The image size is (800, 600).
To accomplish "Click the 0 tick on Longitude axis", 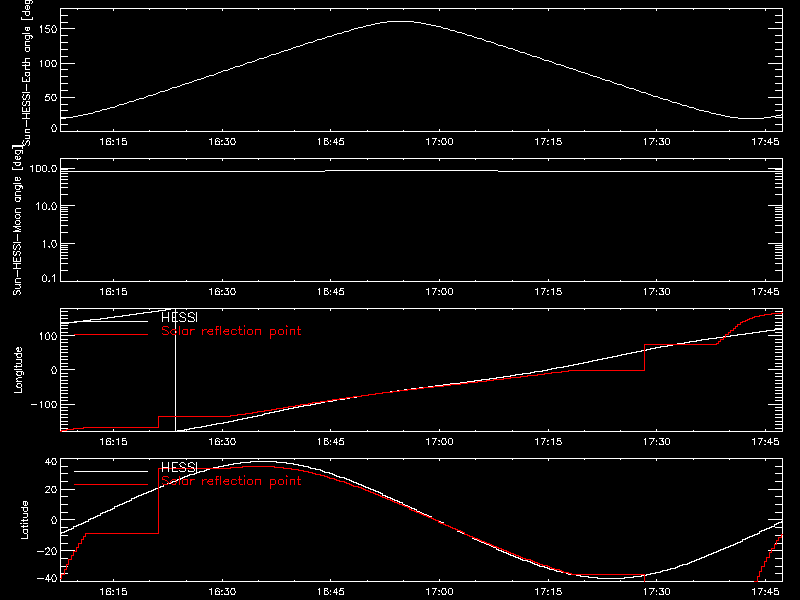I will click(x=54, y=370).
